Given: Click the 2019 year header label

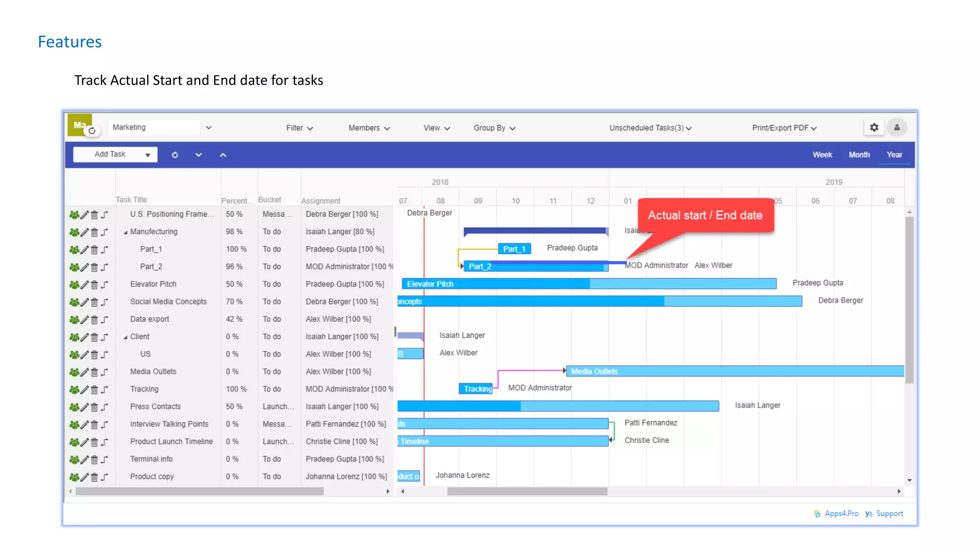Looking at the screenshot, I should (834, 183).
